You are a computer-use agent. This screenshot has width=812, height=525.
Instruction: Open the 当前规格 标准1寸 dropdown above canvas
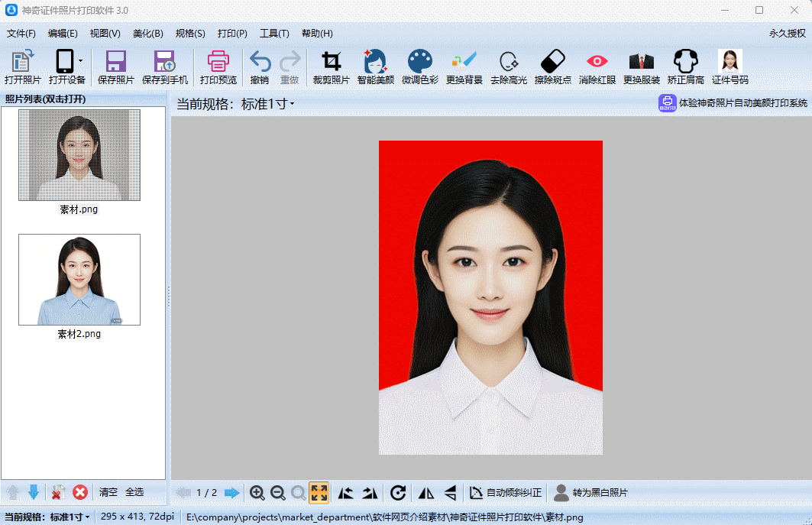click(267, 104)
